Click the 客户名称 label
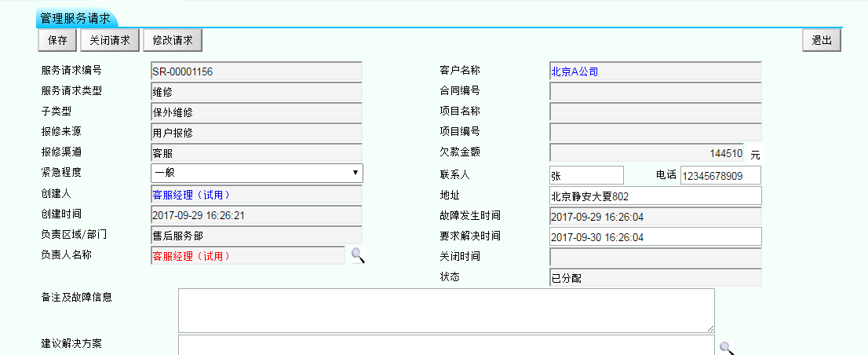This screenshot has width=868, height=355. coord(459,71)
